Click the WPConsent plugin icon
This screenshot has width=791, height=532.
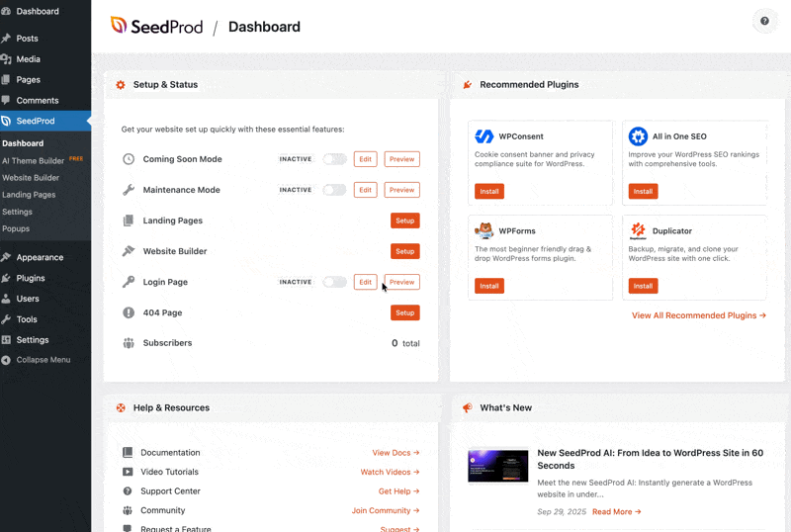pos(484,136)
